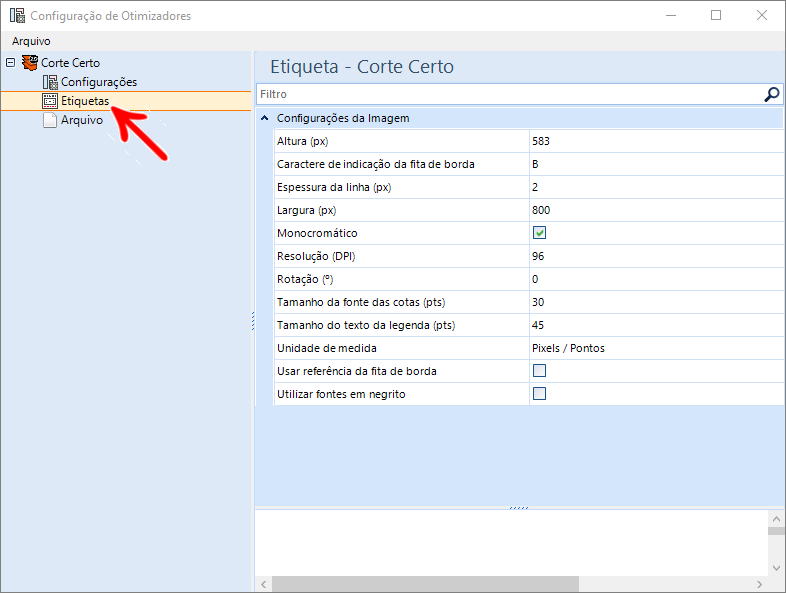Screen dimensions: 786x593
Task: Focus the Filtro search field
Action: pyautogui.click(x=509, y=94)
